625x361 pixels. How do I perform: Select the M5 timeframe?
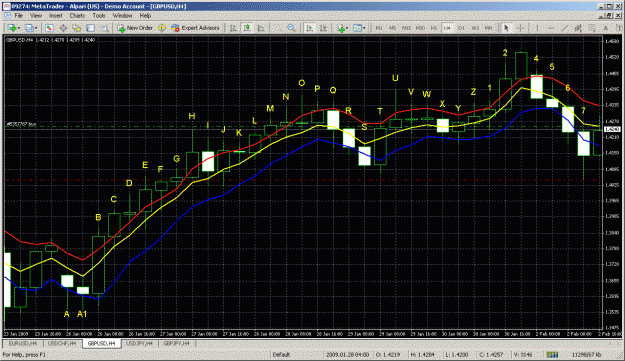pyautogui.click(x=393, y=28)
